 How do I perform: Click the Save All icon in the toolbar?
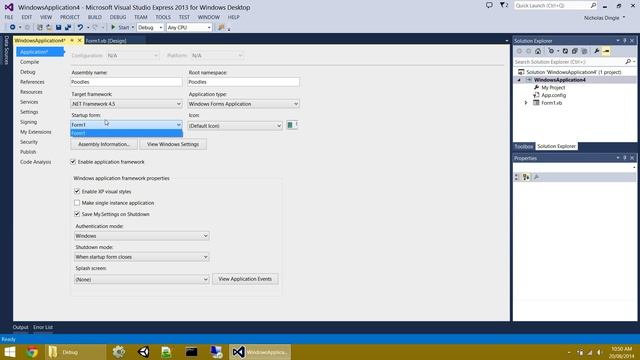(68, 27)
